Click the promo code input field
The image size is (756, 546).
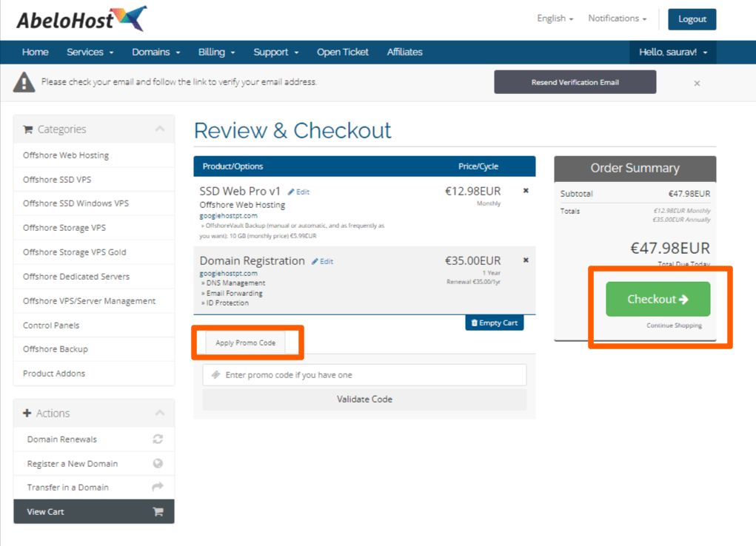(x=364, y=375)
